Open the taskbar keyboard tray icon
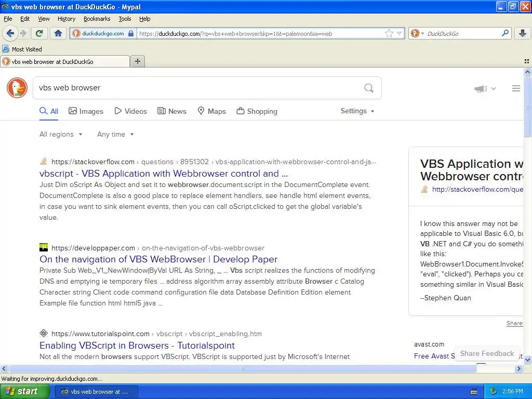 tap(474, 392)
